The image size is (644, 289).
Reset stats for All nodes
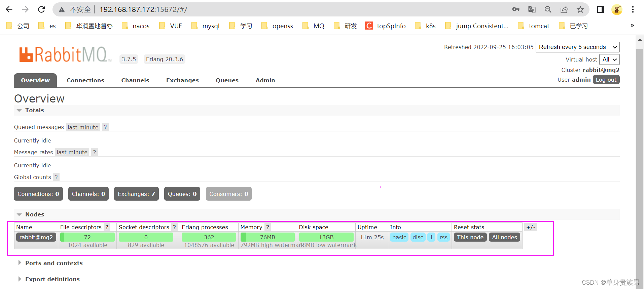504,237
